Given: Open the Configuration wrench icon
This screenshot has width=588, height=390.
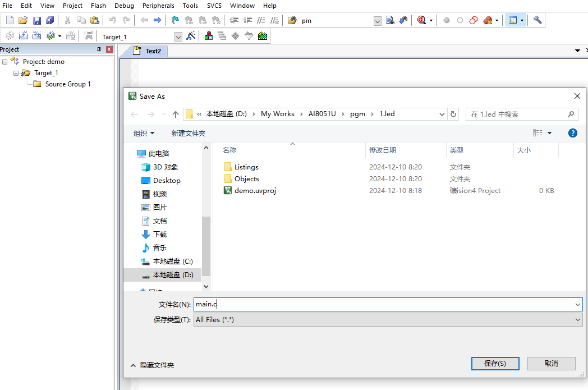Looking at the screenshot, I should (x=538, y=20).
